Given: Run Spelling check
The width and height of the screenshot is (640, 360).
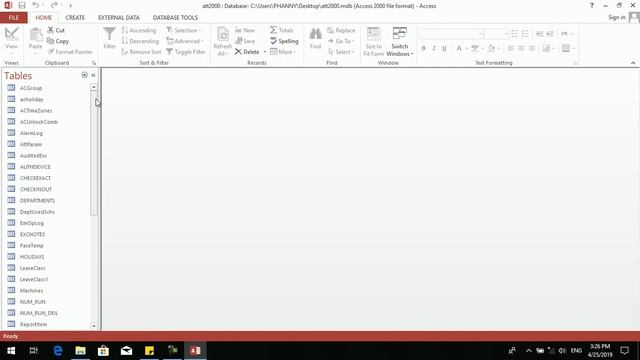Looking at the screenshot, I should coord(284,41).
